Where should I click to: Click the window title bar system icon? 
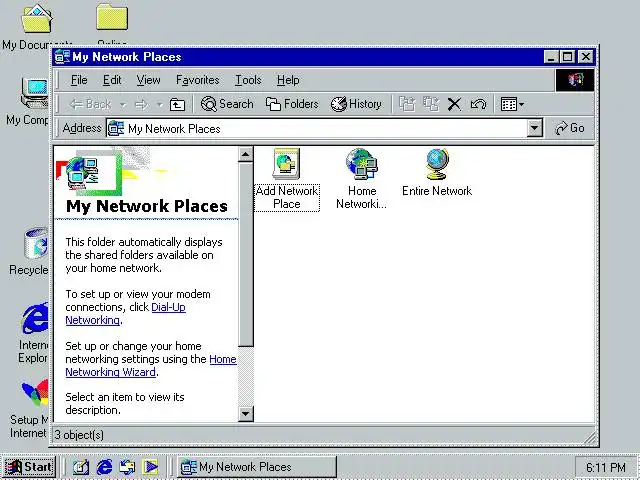coord(62,57)
